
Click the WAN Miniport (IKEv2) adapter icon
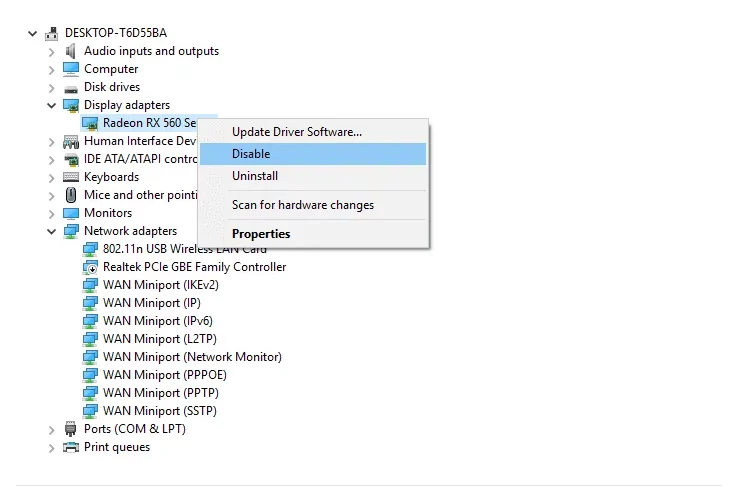point(90,285)
